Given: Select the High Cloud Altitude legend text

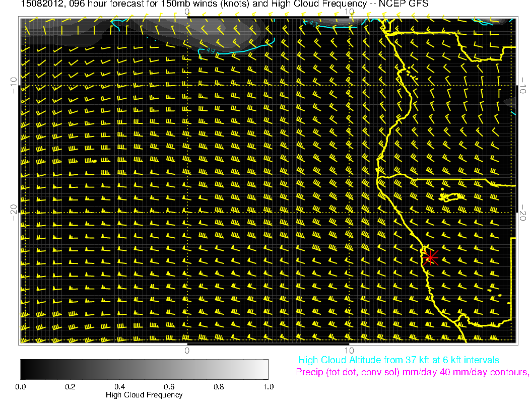Looking at the screenshot, I should [398, 360].
